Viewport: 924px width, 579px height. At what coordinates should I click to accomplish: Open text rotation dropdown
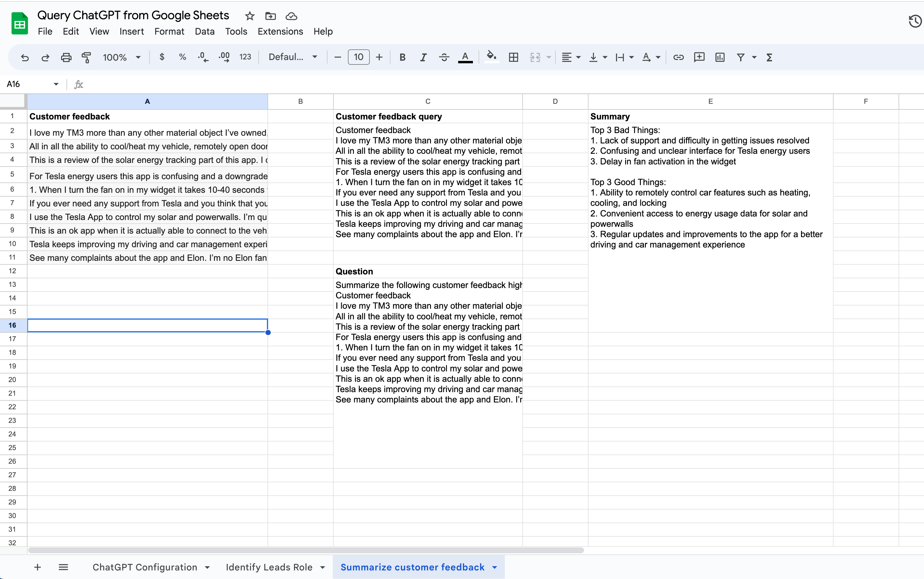[x=651, y=57]
